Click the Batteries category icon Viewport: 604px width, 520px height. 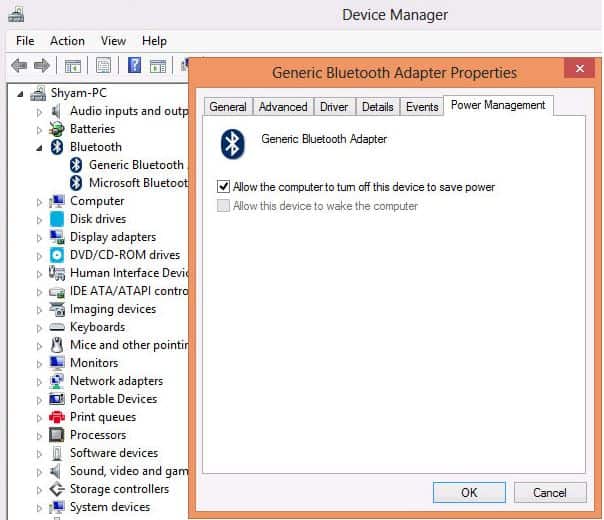(57, 129)
